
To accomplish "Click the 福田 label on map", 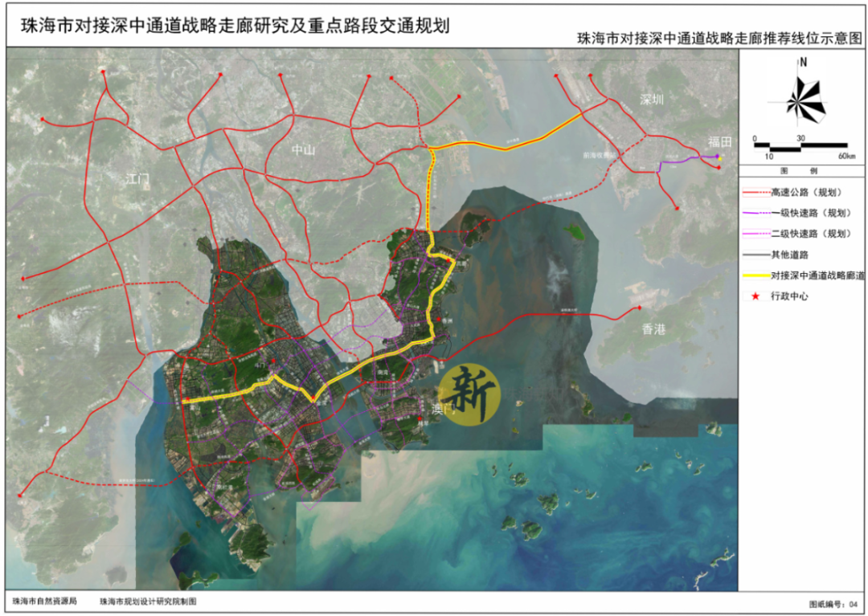I will 720,142.
